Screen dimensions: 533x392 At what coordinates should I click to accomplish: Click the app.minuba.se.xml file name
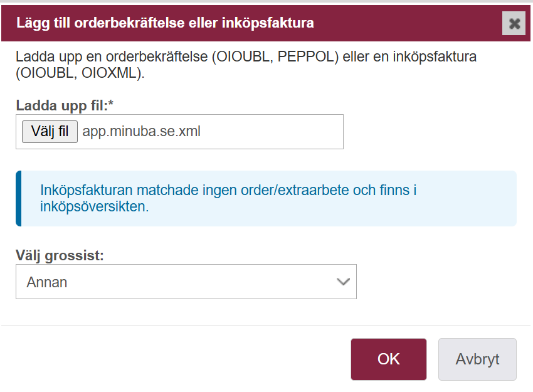click(x=141, y=132)
